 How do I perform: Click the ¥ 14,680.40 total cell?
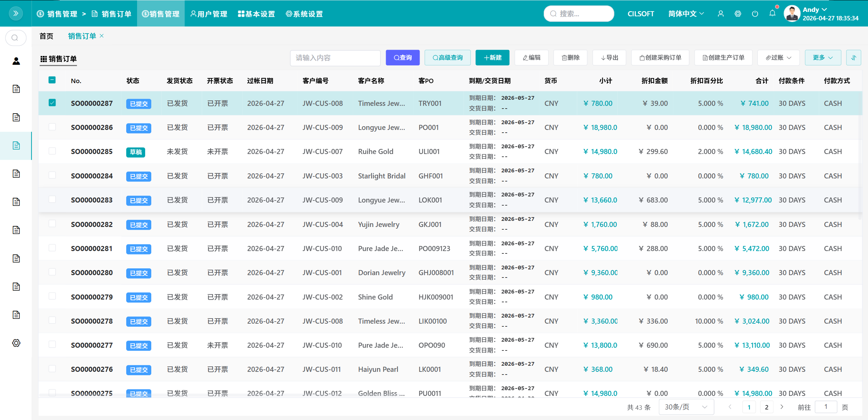point(753,152)
